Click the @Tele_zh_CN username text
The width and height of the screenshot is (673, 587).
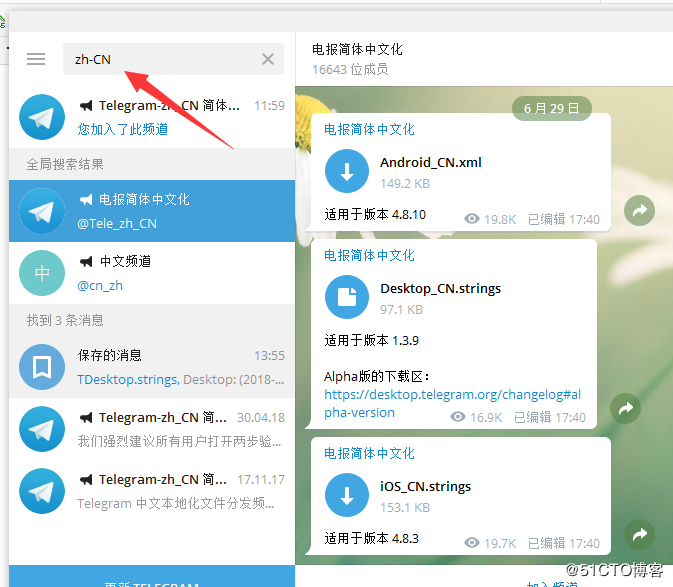[x=117, y=224]
